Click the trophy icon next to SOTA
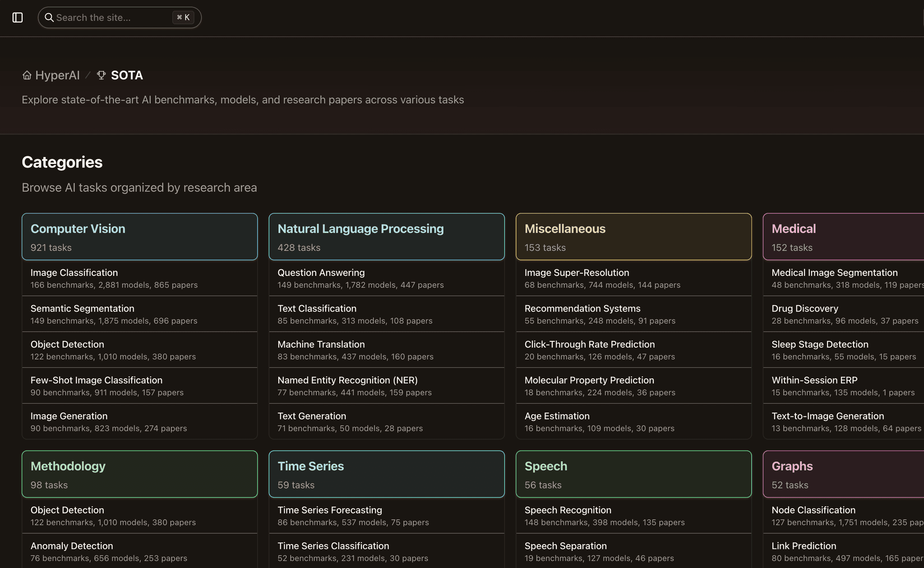Viewport: 924px width, 568px height. click(x=101, y=75)
